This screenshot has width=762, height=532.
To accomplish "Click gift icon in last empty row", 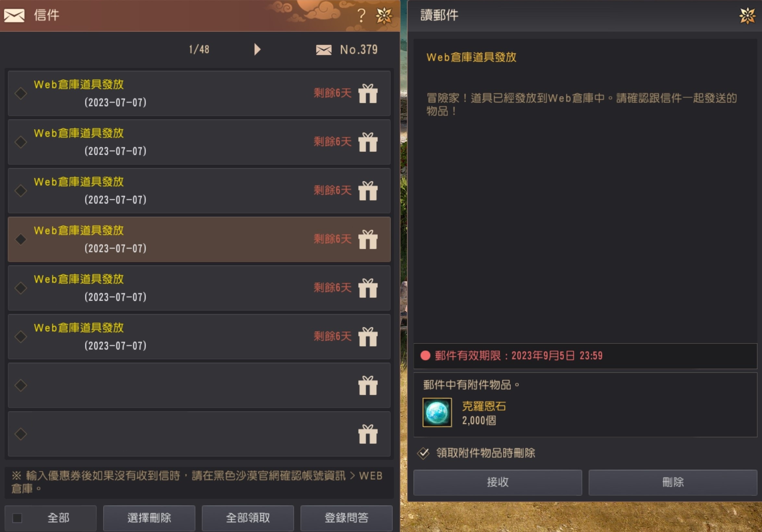I will 368,434.
